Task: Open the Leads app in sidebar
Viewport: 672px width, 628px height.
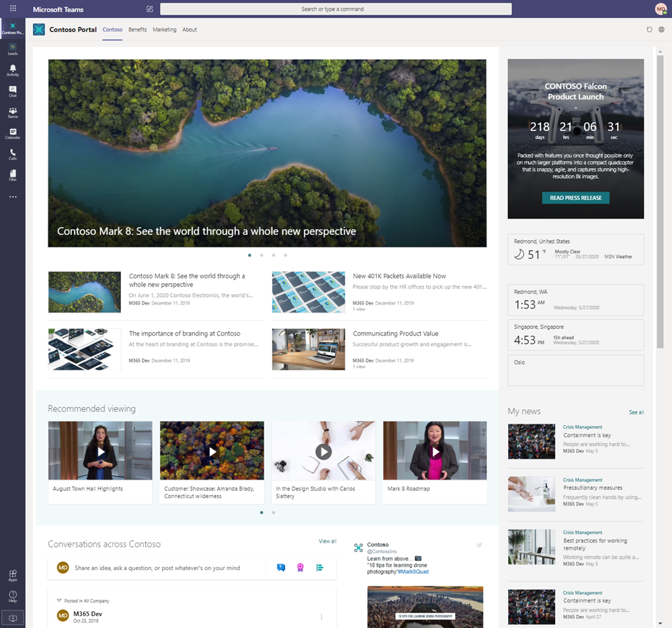Action: [x=12, y=49]
